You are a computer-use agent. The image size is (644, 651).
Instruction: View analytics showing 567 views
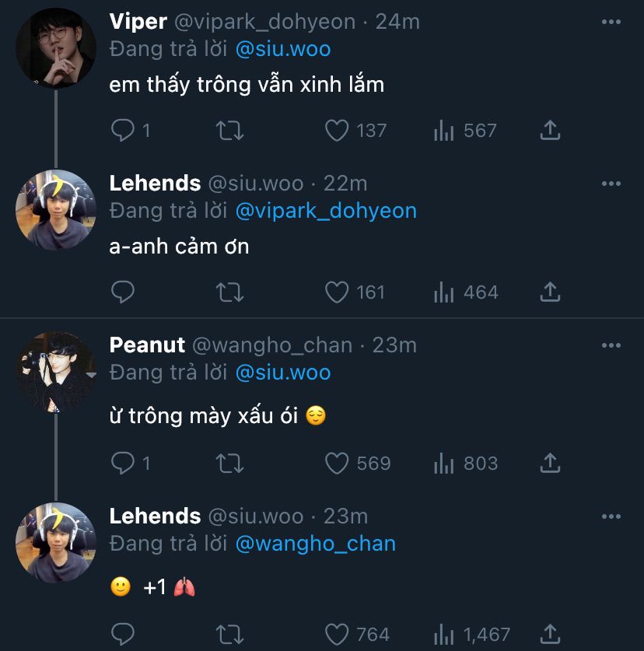coord(444,131)
